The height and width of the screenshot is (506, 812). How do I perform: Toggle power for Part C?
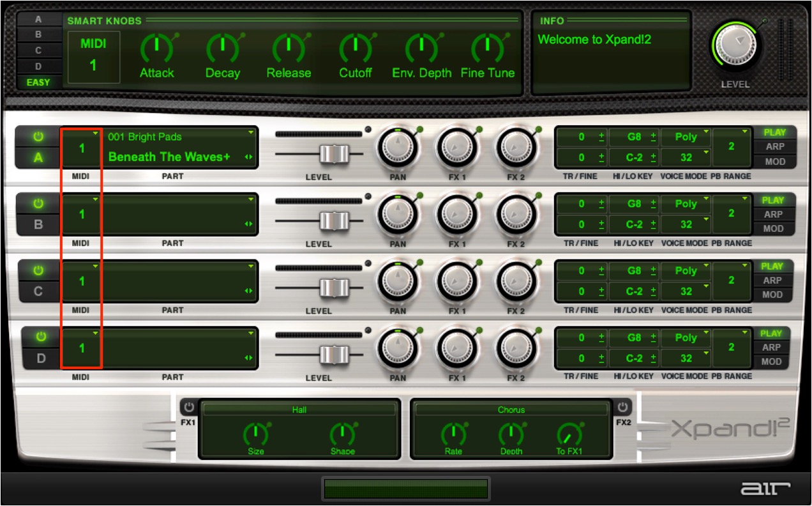38,271
